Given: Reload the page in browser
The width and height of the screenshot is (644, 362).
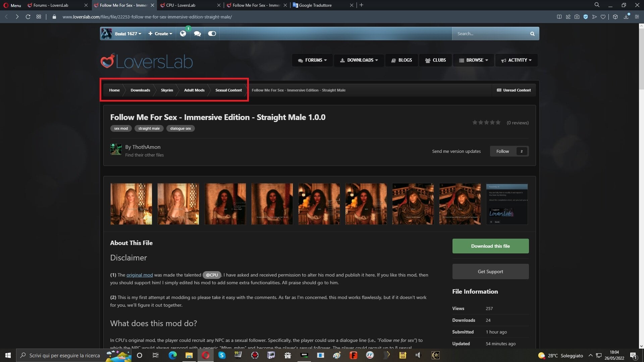Looking at the screenshot, I should tap(28, 17).
